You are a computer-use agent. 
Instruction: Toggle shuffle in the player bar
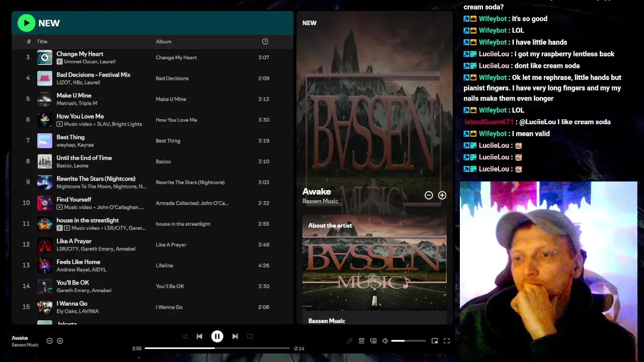[x=184, y=336]
